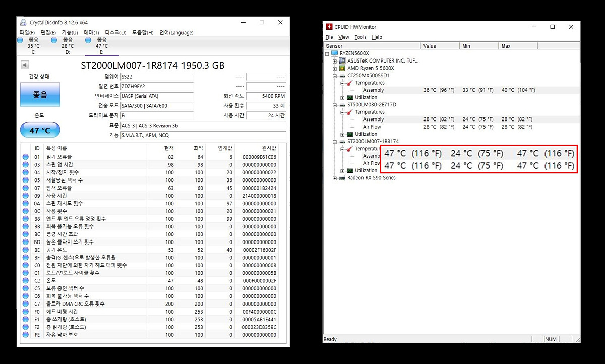The height and width of the screenshot is (364, 605).
Task: Click the HWMonitor lightning title bar icon
Action: (329, 27)
